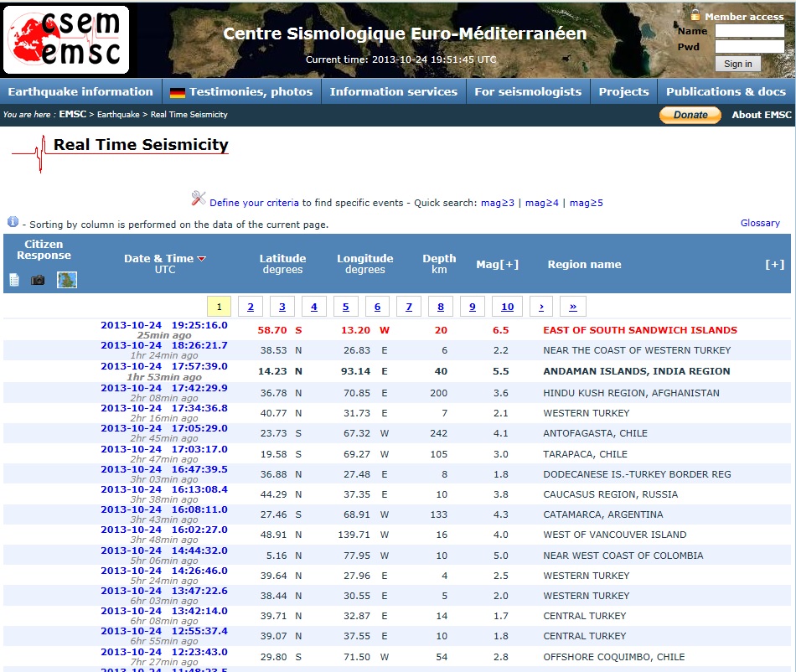Go to results page 5
Image resolution: width=796 pixels, height=672 pixels.
coord(346,307)
